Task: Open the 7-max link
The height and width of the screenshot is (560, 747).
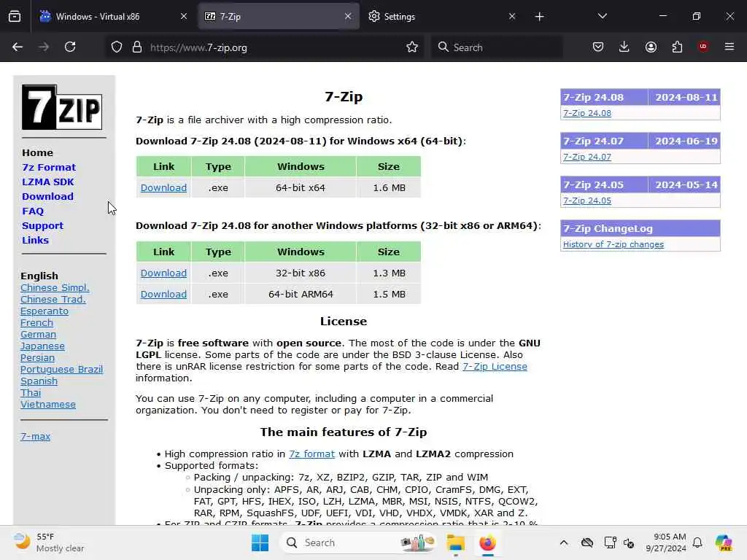Action: 35,436
